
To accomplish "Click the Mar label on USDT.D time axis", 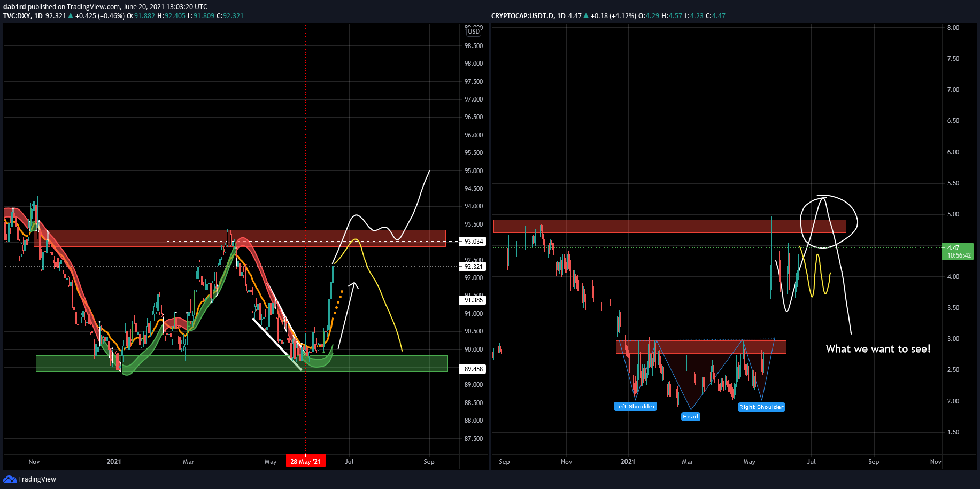I will 688,462.
